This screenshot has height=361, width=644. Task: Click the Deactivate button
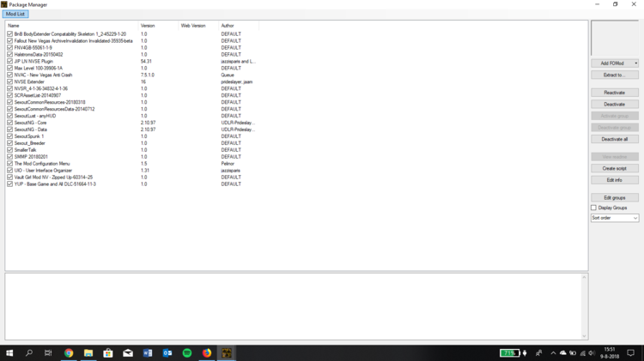pos(615,105)
